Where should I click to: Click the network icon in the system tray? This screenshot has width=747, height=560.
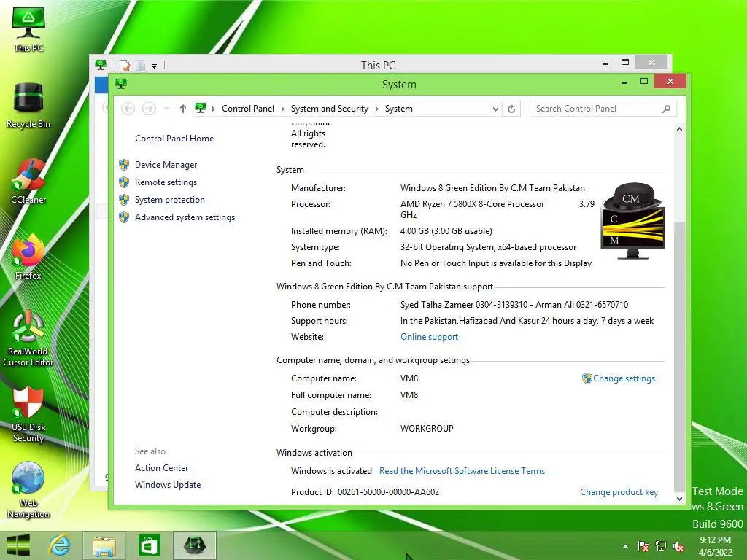click(661, 546)
